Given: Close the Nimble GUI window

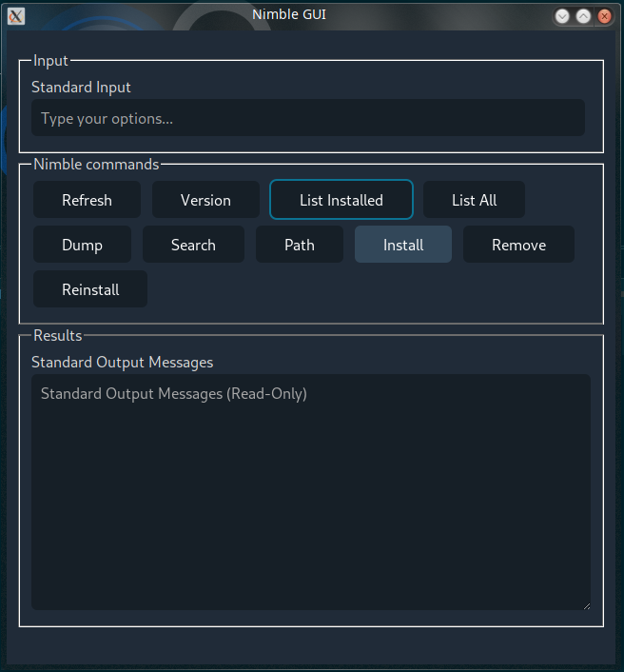Looking at the screenshot, I should (x=604, y=16).
